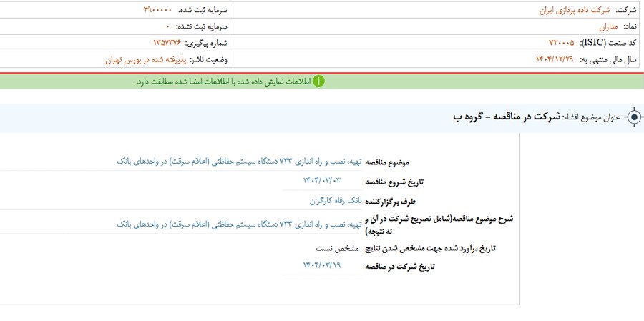Click tender start date ۱۴۰۴/۰۳/۰۳
644x321 pixels.
coord(322,180)
